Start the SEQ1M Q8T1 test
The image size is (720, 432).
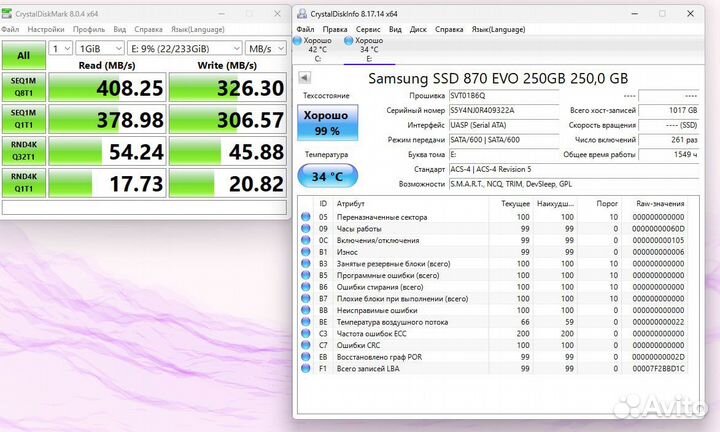(24, 87)
